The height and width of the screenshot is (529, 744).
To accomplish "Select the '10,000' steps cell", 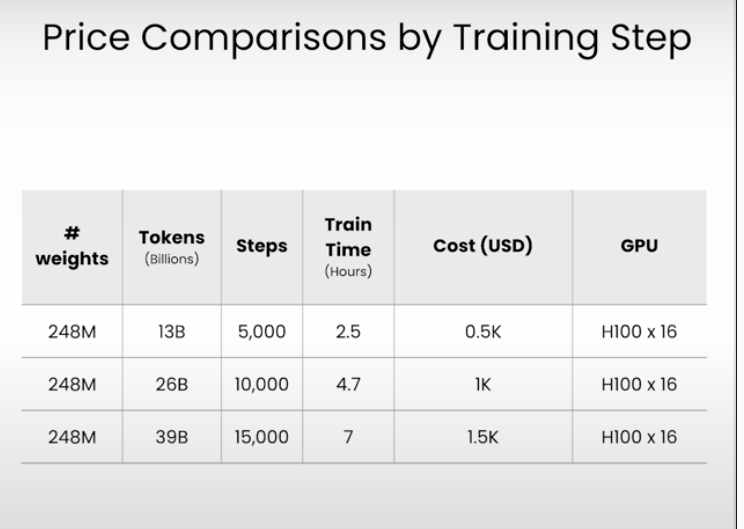I will 262,384.
